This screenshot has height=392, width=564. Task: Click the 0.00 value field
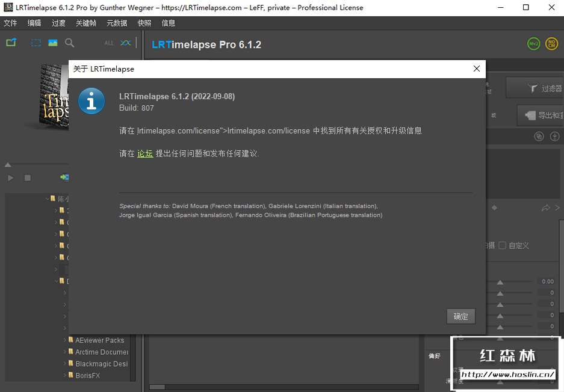548,281
